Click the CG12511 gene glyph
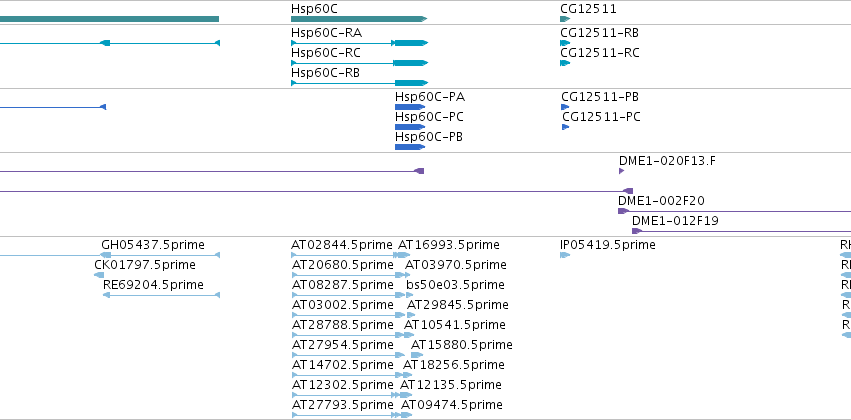The width and height of the screenshot is (851, 420). click(565, 19)
